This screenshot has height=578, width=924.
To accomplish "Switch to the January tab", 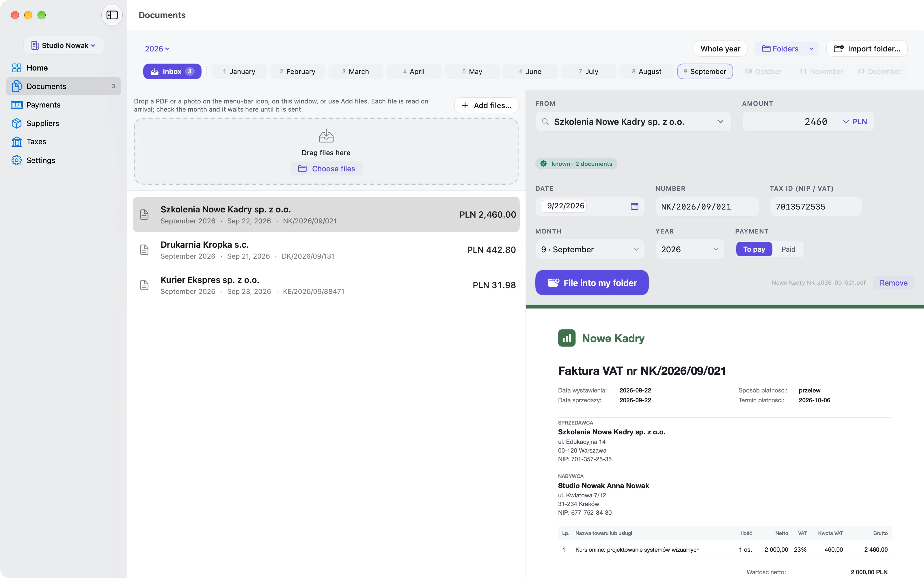I will [239, 71].
